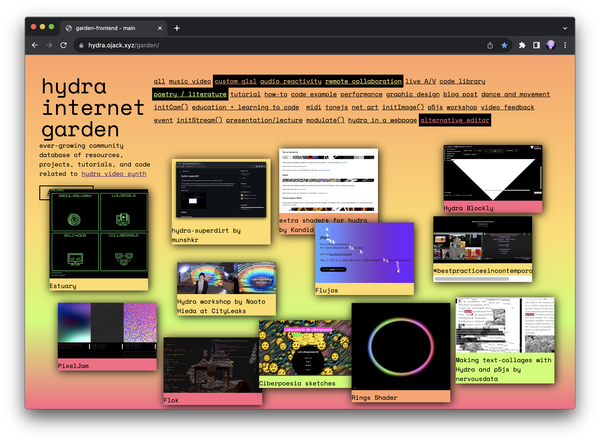Open new tab with plus button
The width and height of the screenshot is (600, 442).
pyautogui.click(x=177, y=28)
